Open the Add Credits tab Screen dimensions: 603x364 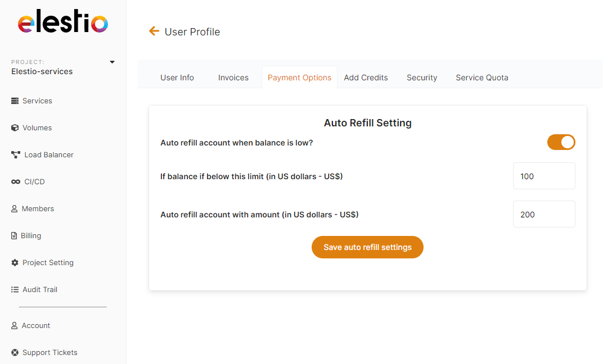[366, 78]
